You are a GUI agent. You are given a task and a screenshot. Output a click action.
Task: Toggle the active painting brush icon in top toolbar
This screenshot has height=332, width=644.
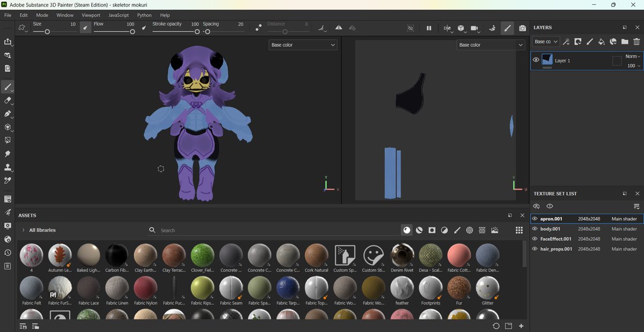click(507, 28)
